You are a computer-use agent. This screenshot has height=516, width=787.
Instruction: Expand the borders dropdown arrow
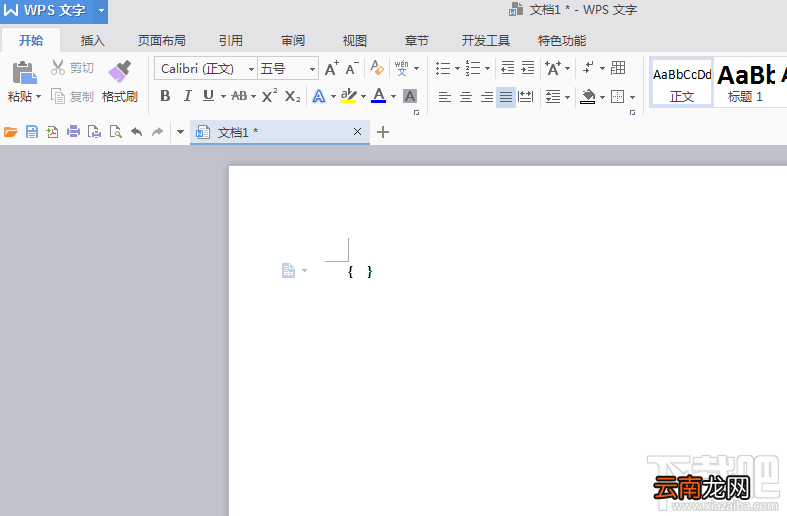click(x=632, y=97)
